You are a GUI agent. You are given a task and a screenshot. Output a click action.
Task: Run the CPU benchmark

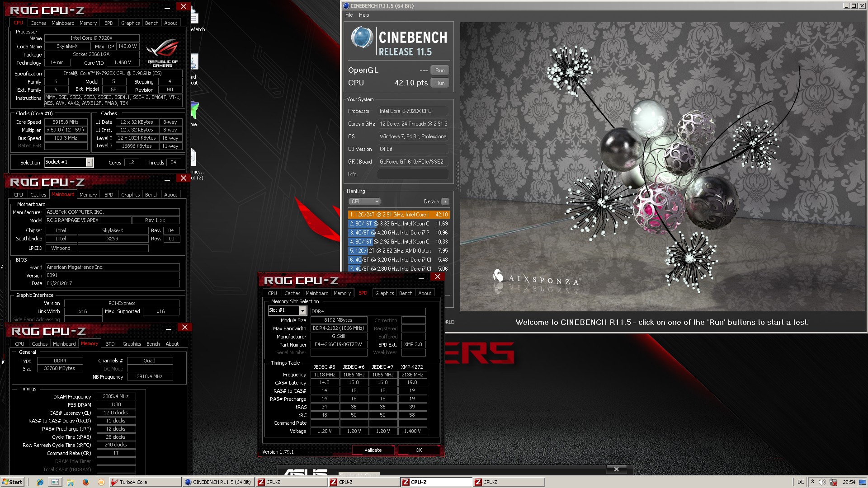[x=440, y=83]
